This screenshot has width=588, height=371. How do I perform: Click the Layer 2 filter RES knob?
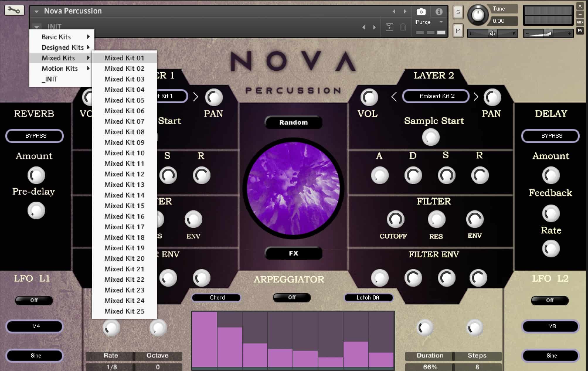point(436,219)
